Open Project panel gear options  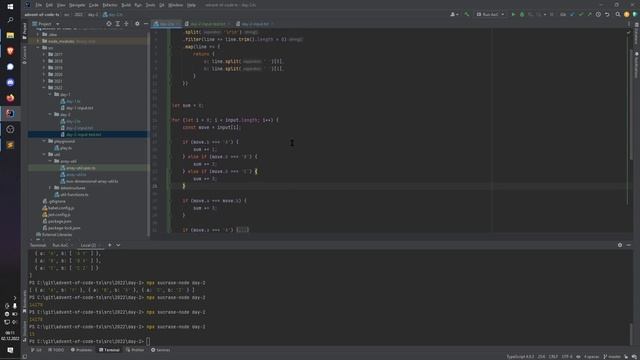pos(137,24)
